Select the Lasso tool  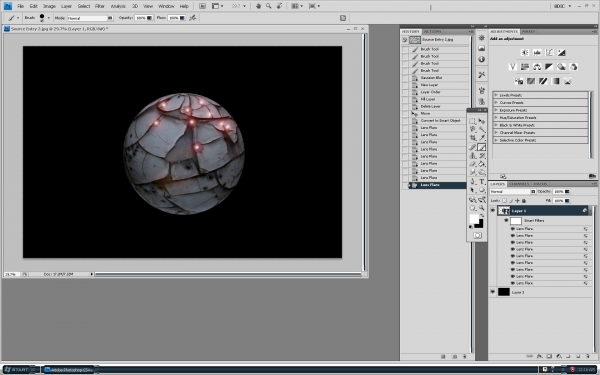click(x=473, y=130)
